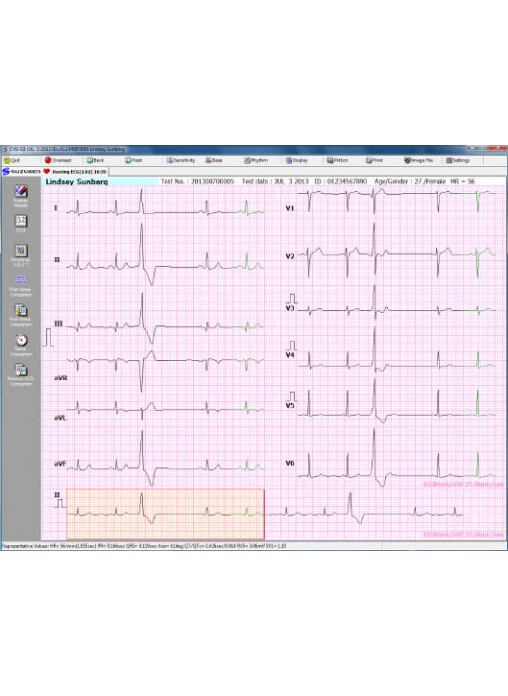Open the Display toolbar option

tap(297, 160)
